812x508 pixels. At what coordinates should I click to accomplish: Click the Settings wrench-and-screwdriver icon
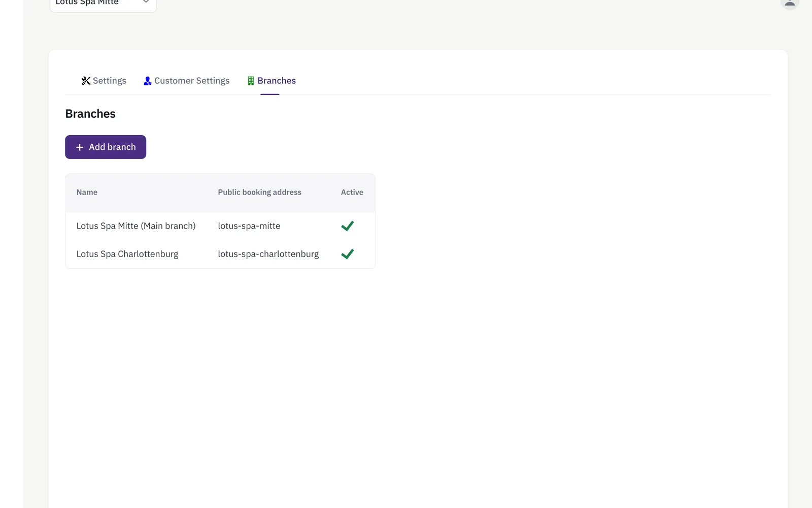86,81
